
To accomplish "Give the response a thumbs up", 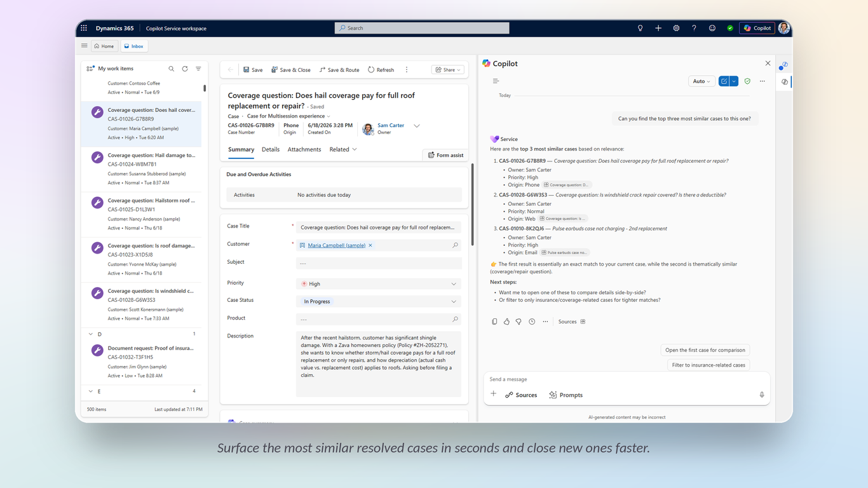I will pyautogui.click(x=506, y=322).
